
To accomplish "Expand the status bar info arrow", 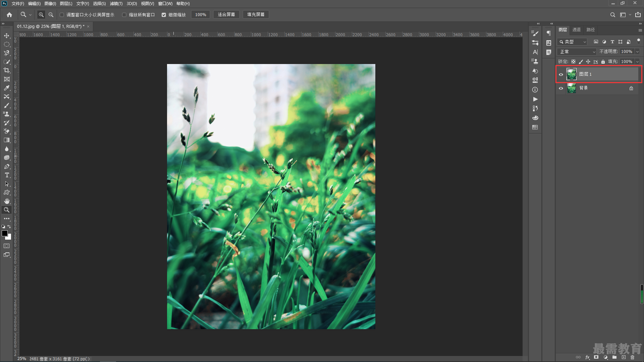I will click(x=89, y=359).
